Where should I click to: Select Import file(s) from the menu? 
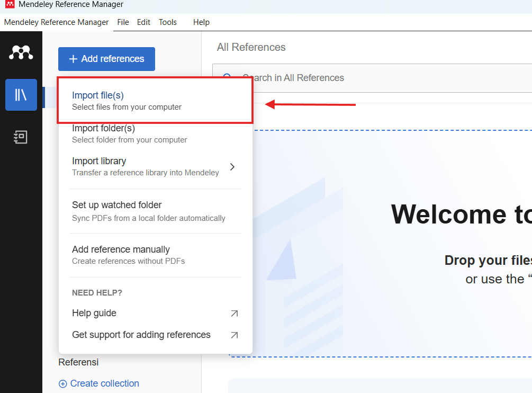pyautogui.click(x=156, y=101)
